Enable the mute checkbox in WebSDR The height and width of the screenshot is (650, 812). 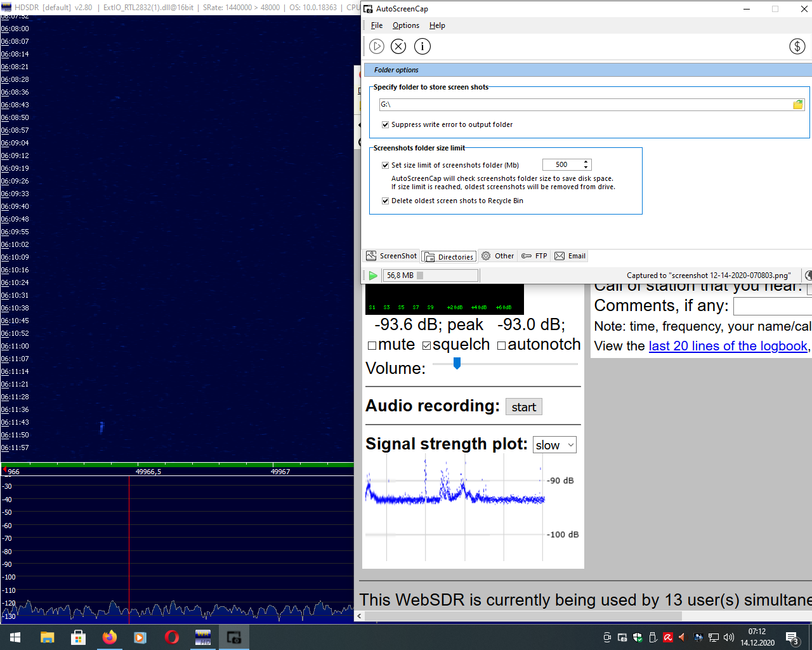coord(372,346)
